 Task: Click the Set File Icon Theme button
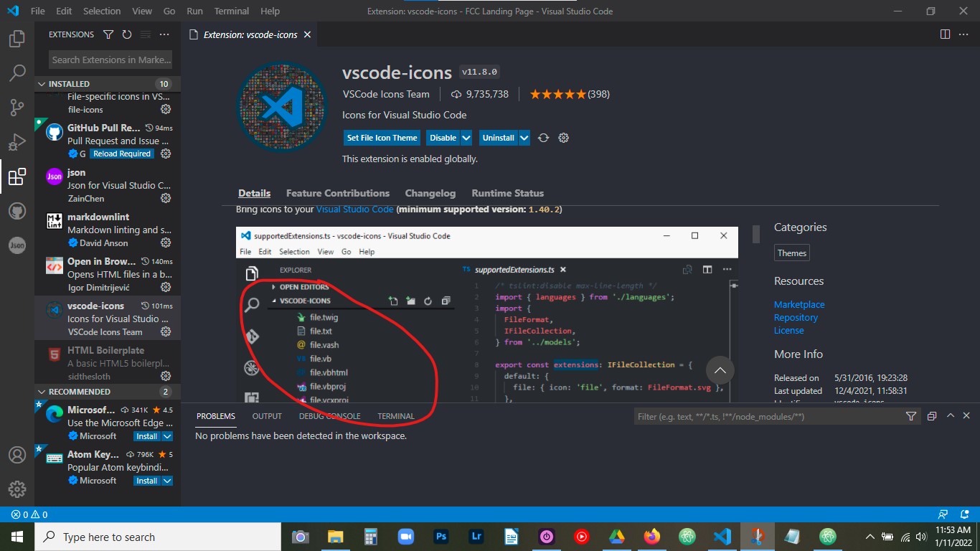pyautogui.click(x=382, y=137)
